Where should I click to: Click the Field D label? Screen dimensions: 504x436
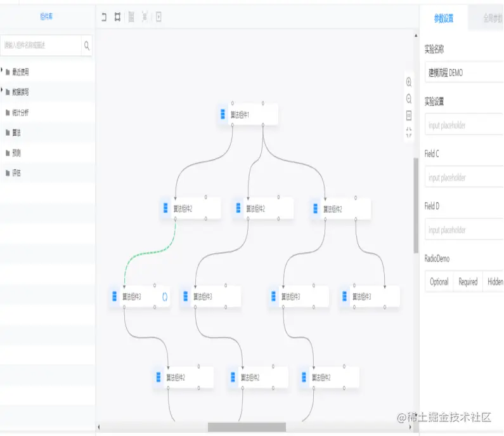point(432,206)
